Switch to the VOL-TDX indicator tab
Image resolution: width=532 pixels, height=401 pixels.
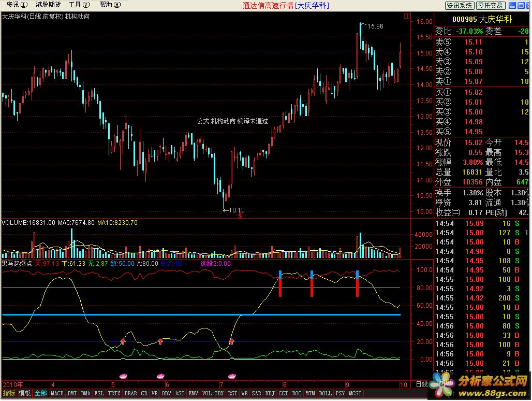tap(213, 393)
